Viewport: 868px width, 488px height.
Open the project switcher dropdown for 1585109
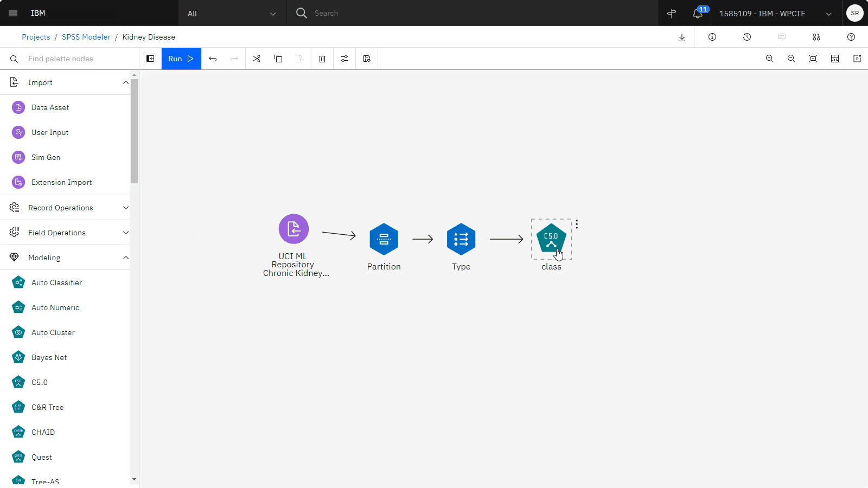774,13
